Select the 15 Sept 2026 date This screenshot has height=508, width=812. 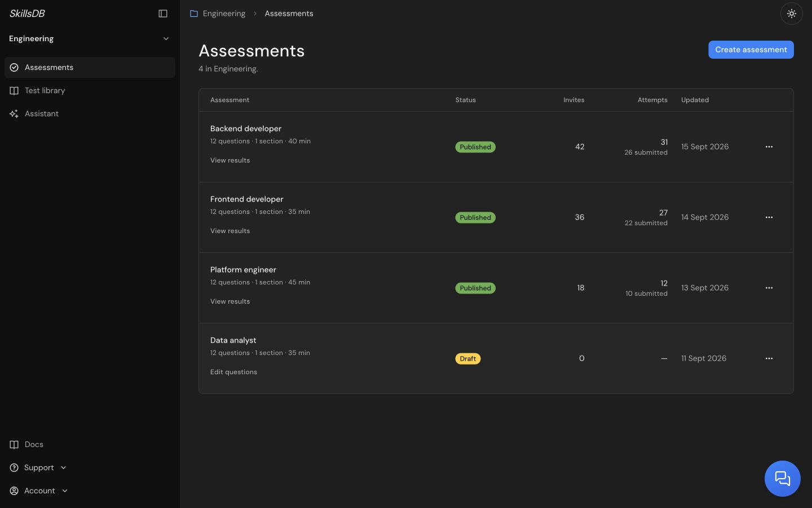click(x=705, y=147)
